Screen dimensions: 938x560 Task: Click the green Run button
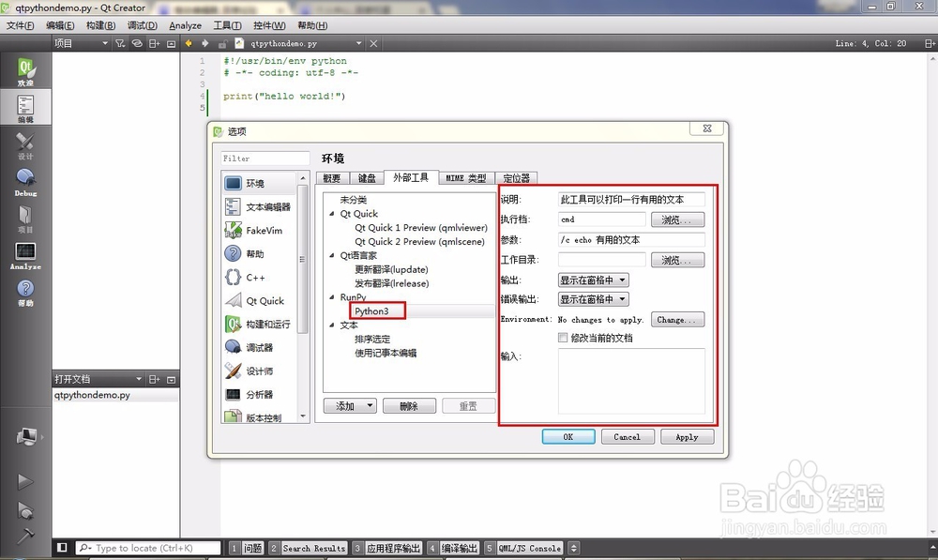tap(25, 481)
